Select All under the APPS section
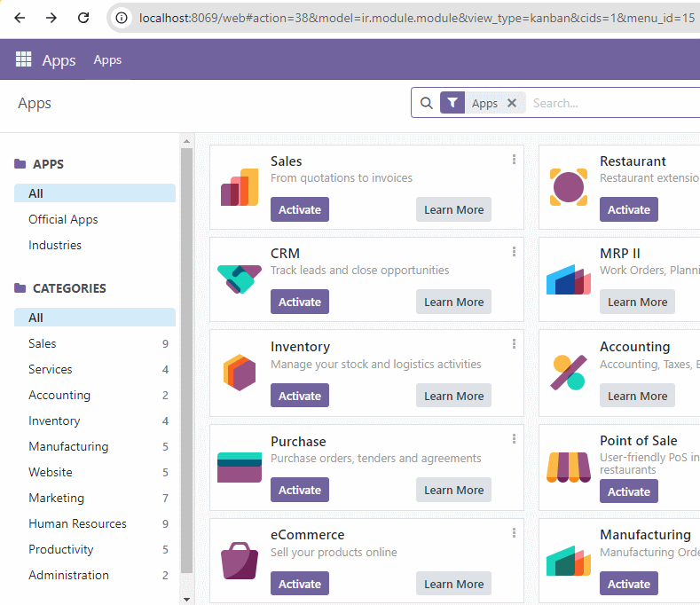The height and width of the screenshot is (605, 700). click(95, 193)
